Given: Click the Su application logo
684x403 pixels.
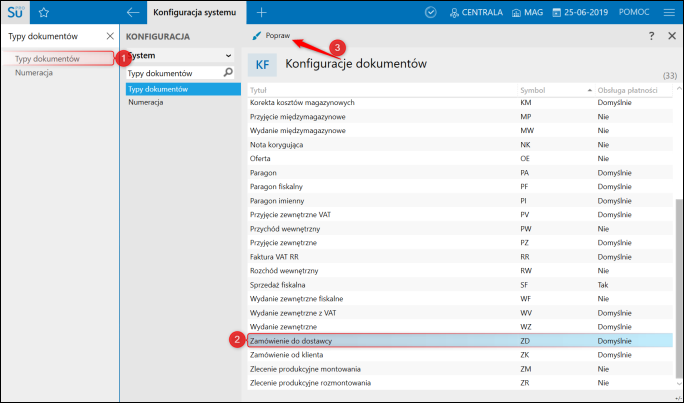Looking at the screenshot, I should point(15,12).
